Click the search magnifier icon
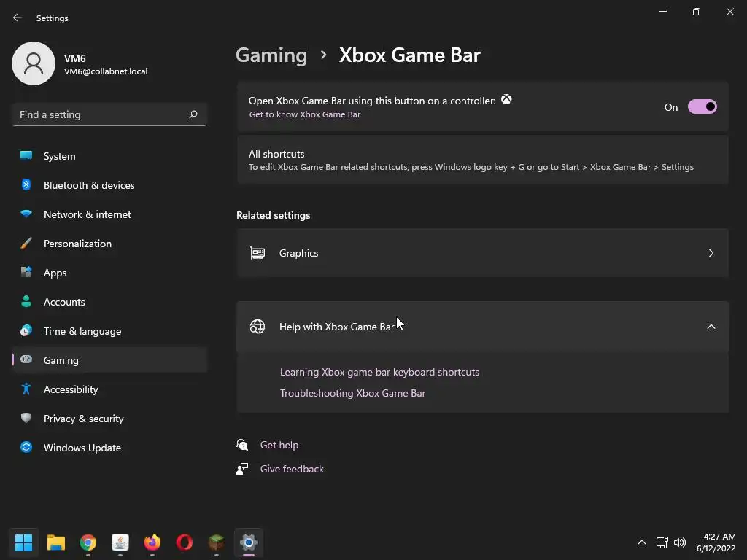This screenshot has width=747, height=560. coord(193,114)
